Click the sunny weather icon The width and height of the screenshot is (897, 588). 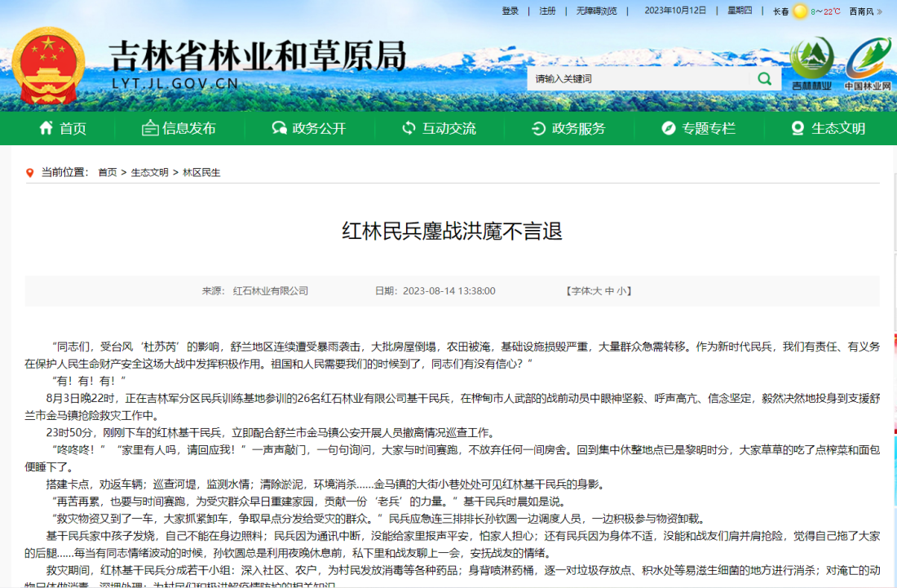point(800,11)
